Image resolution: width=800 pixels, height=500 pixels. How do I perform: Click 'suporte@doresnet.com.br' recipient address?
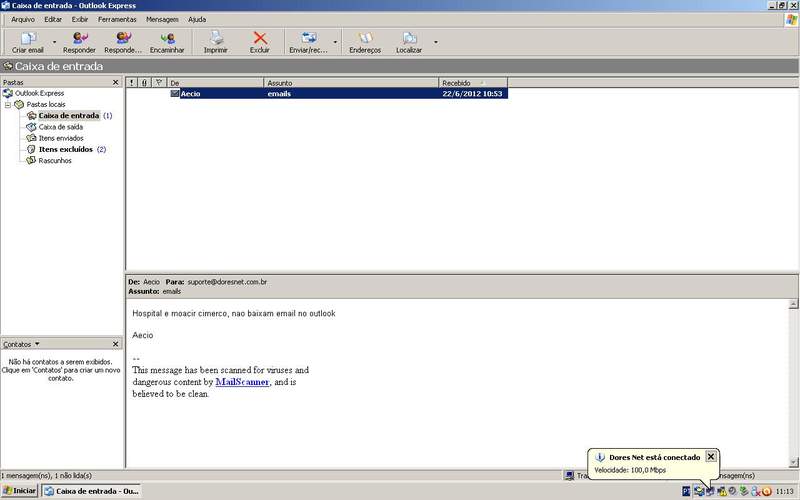pos(227,282)
